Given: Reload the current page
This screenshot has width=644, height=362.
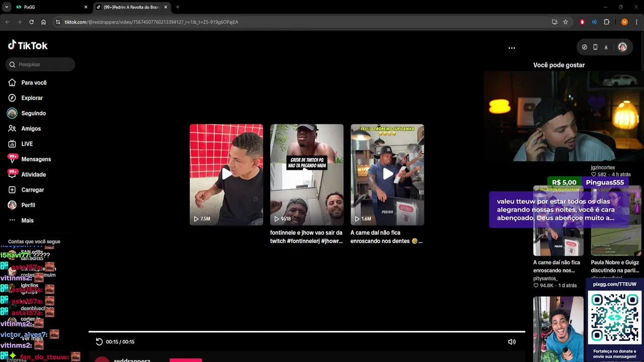Looking at the screenshot, I should coord(31,22).
